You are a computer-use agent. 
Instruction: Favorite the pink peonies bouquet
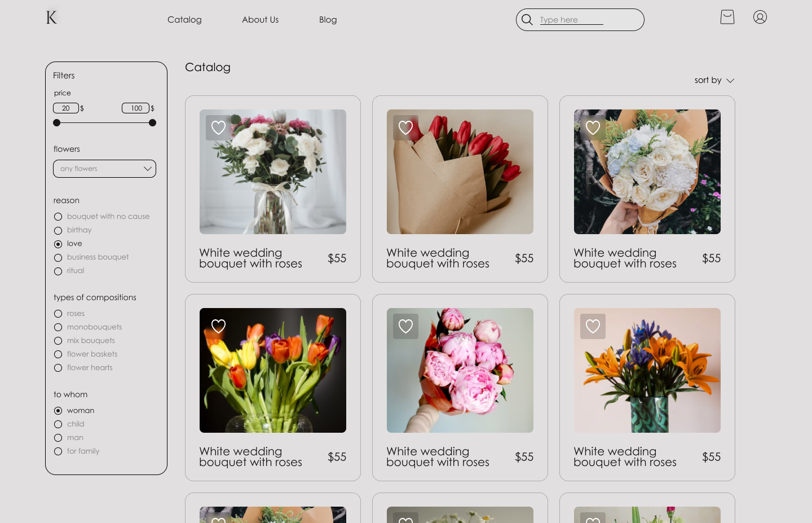click(x=406, y=327)
